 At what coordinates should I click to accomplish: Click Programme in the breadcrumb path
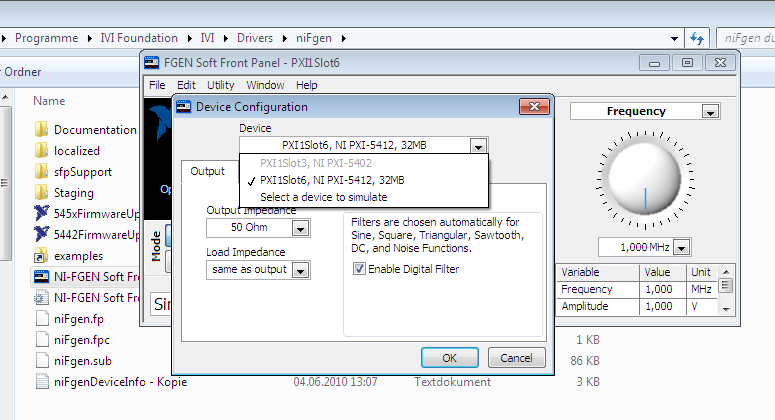(46, 38)
